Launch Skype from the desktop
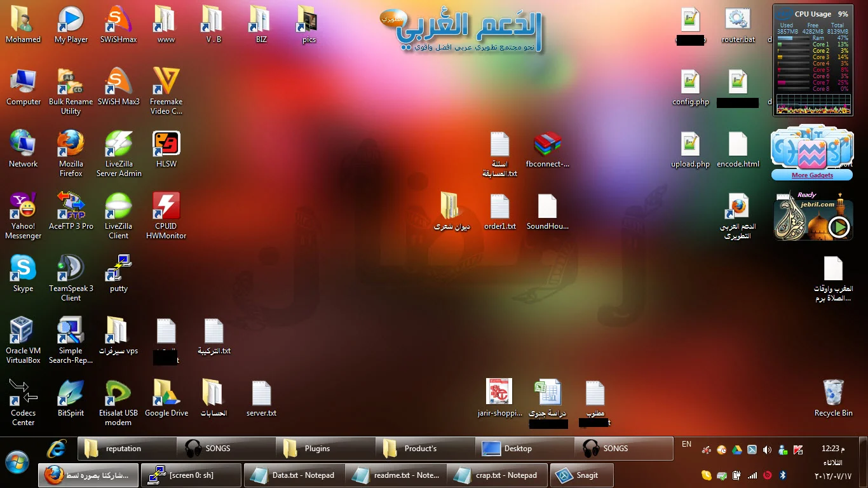This screenshot has width=868, height=488. (23, 269)
